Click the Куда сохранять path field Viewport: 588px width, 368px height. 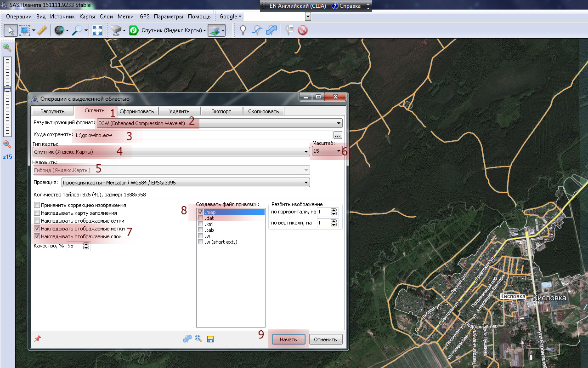pos(203,135)
